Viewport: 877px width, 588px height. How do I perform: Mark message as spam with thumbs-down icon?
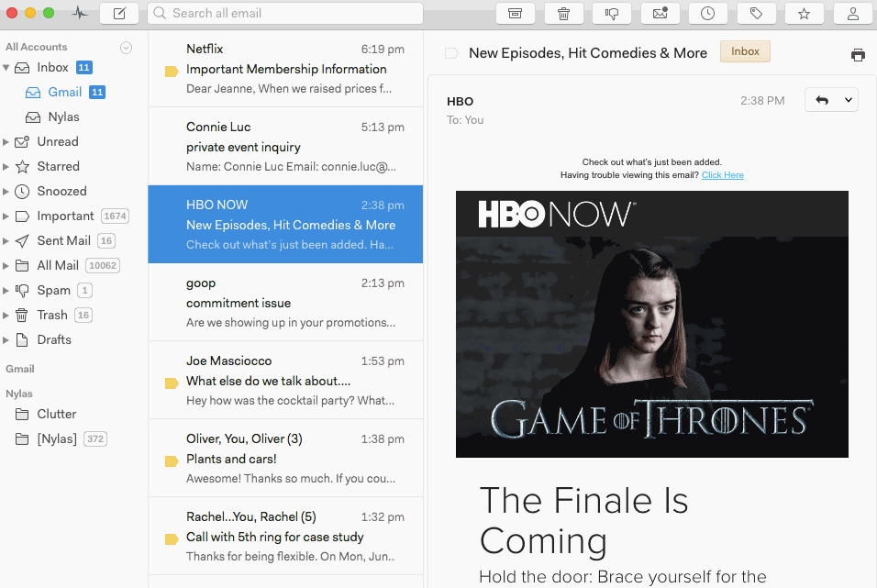tap(611, 14)
